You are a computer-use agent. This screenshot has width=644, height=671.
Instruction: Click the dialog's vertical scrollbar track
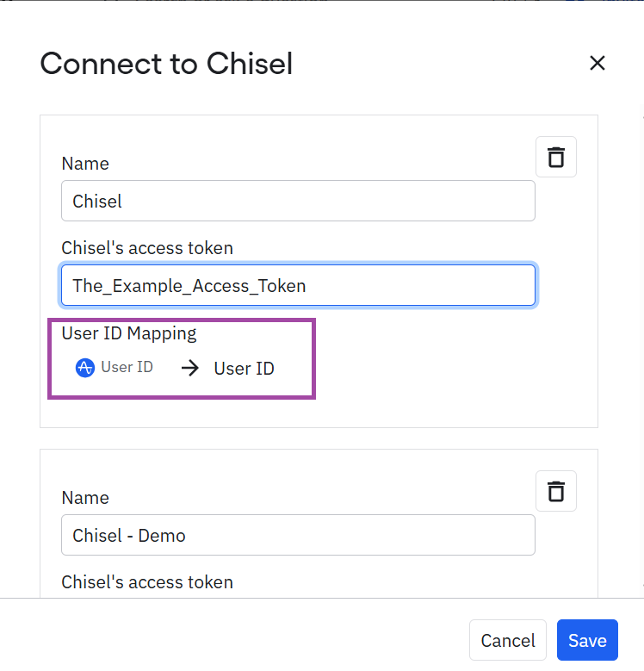(642, 351)
